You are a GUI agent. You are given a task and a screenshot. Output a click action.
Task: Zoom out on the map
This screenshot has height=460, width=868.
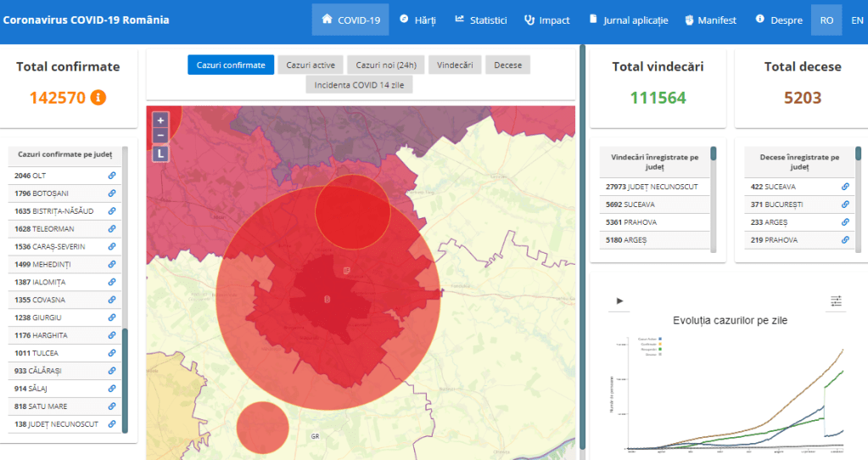click(x=160, y=135)
